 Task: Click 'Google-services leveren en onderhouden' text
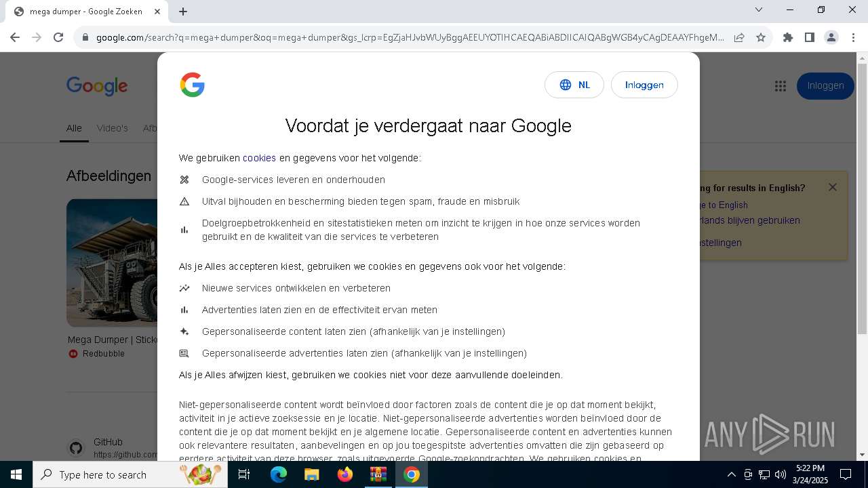(294, 180)
